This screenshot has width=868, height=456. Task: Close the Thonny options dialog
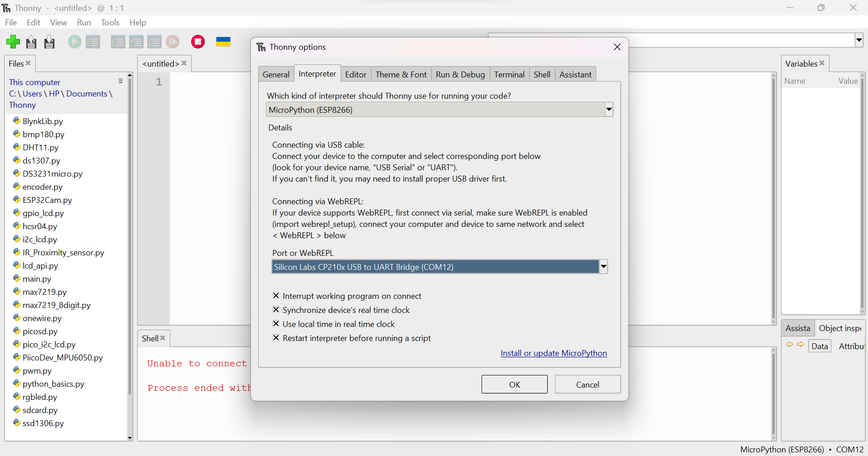pyautogui.click(x=617, y=47)
